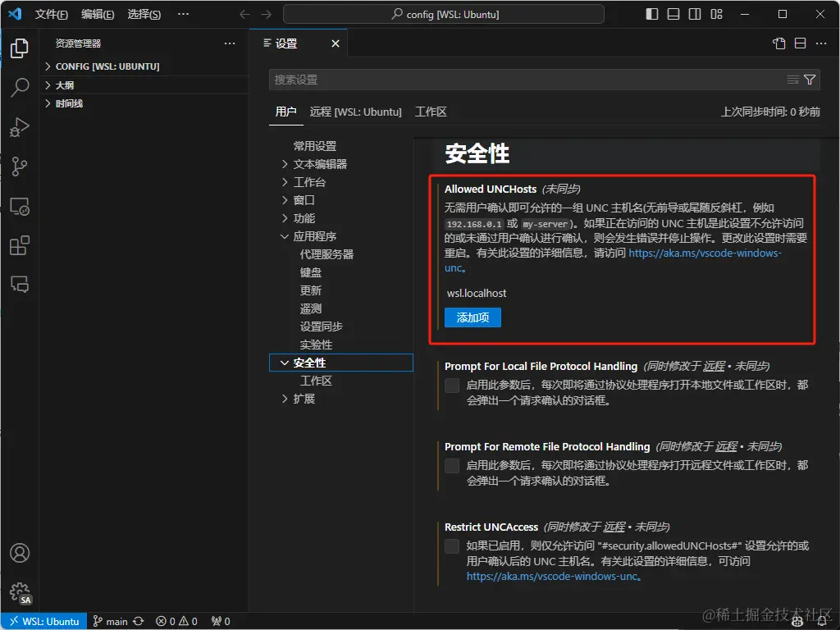
Task: Open Extensions view
Action: click(x=20, y=245)
